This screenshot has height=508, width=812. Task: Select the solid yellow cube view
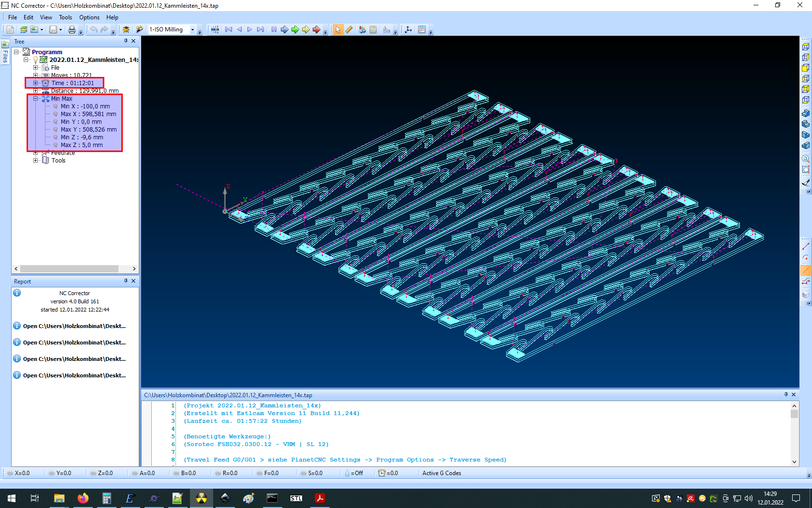point(806,68)
